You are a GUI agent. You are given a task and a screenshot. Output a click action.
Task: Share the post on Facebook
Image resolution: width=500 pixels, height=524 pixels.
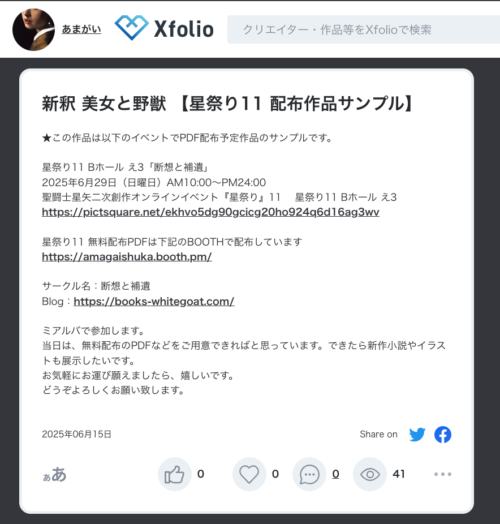tap(443, 434)
